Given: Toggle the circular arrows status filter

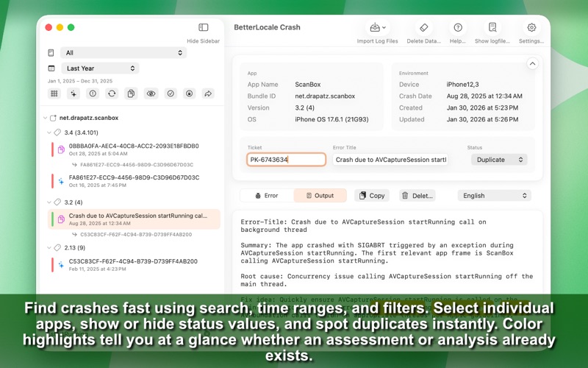Looking at the screenshot, I should 112,93.
